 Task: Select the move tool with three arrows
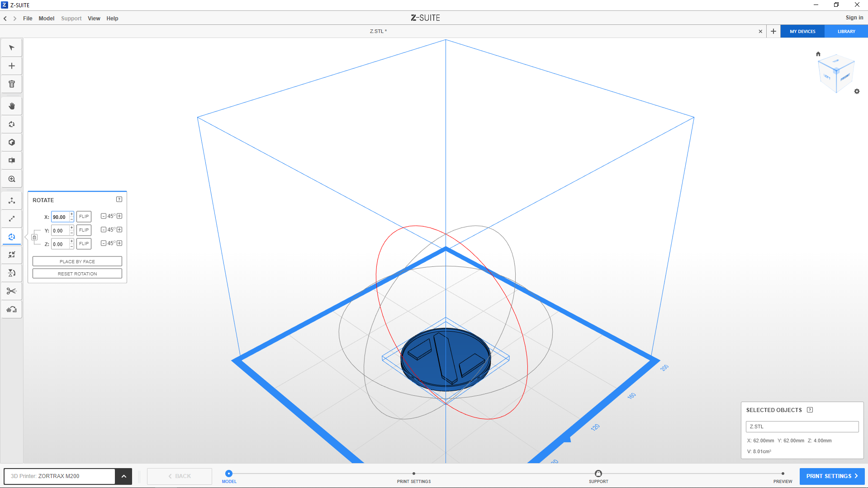(x=12, y=201)
